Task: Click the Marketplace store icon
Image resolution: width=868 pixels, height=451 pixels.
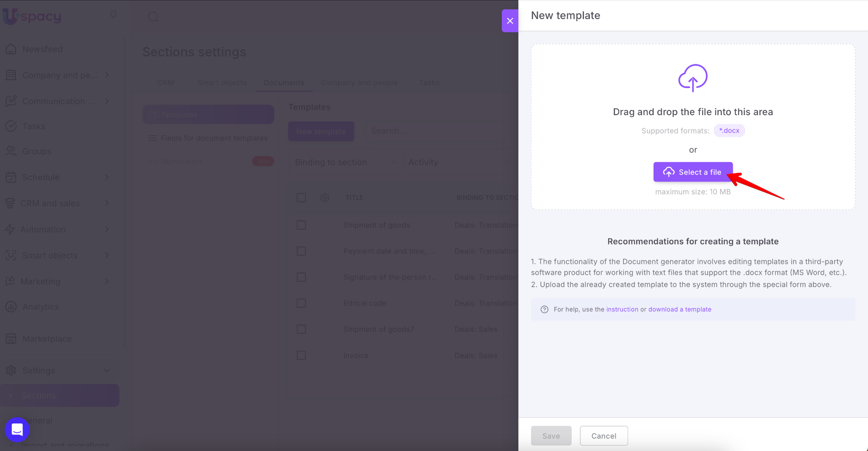Action: [x=11, y=339]
